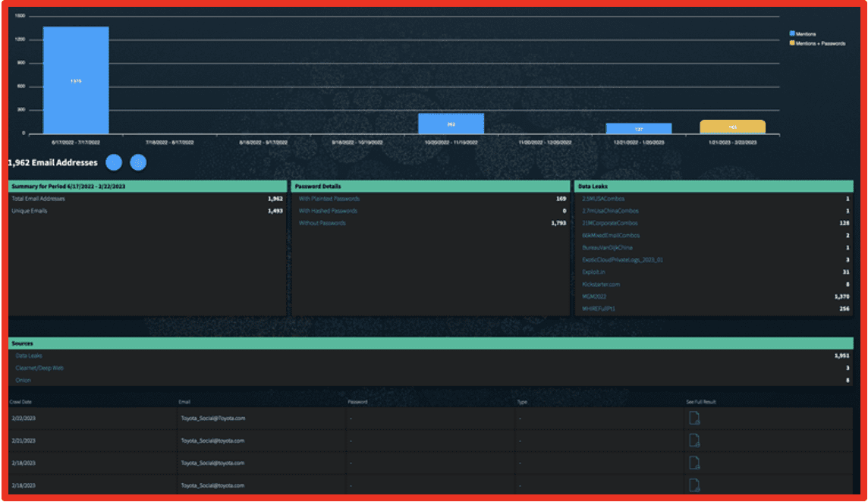Open the last data leak entry with 256 results
Viewport: 868px width, 502px height.
[x=599, y=309]
